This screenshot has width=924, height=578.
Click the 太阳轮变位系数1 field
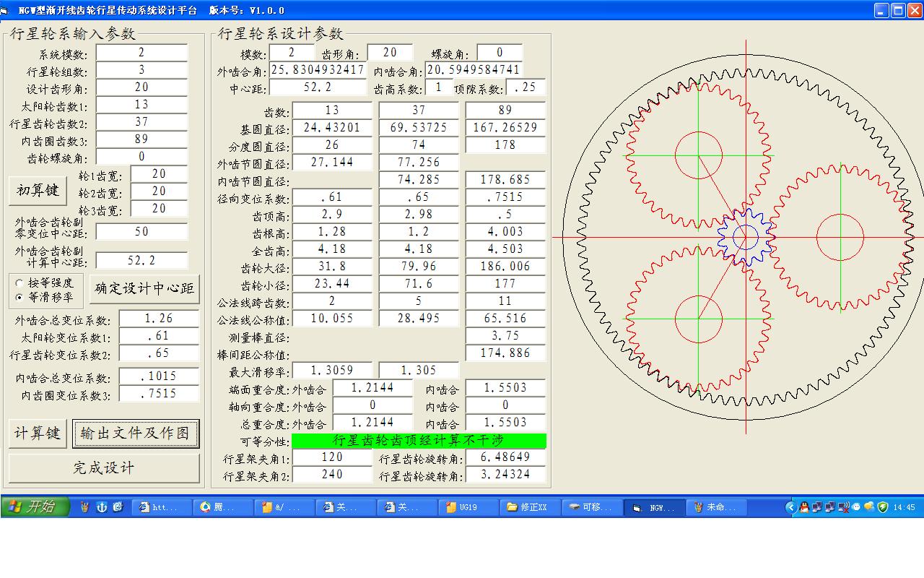click(x=159, y=336)
